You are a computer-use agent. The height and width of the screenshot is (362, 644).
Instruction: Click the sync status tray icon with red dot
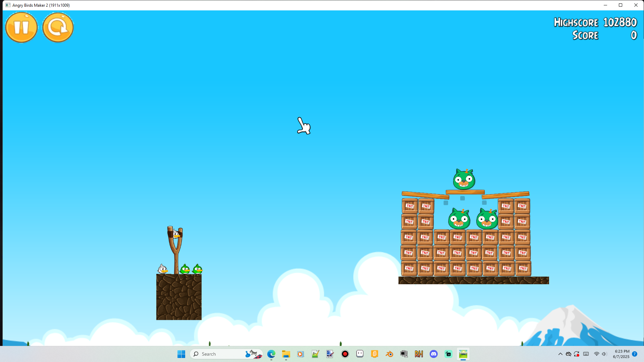[577, 354]
